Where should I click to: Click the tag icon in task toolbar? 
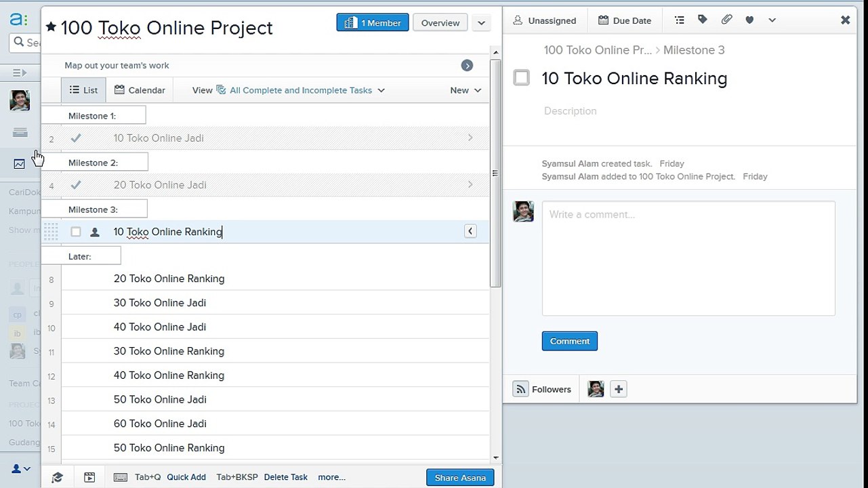(x=703, y=20)
